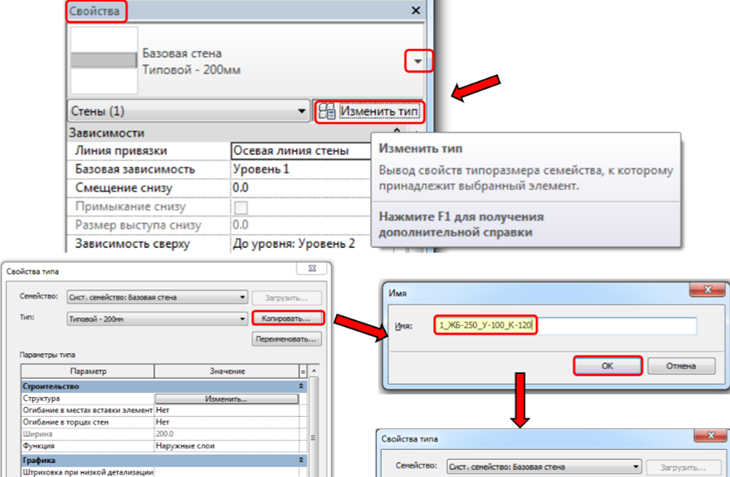Click the Переименовать button

(287, 339)
